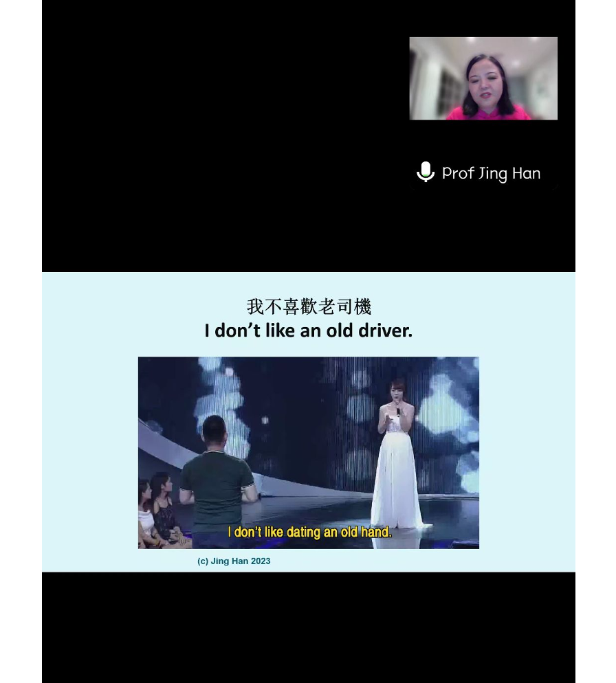The image size is (616, 683).
Task: Click the first Chinese character 我
Action: pos(255,306)
